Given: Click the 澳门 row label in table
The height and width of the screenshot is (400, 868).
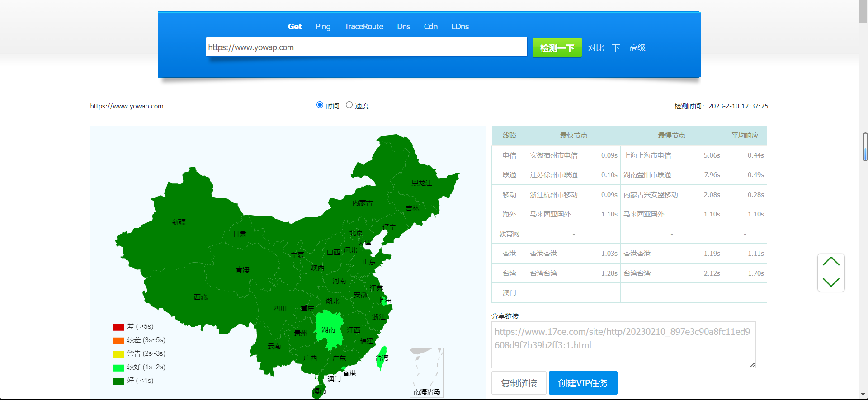Looking at the screenshot, I should click(x=509, y=293).
